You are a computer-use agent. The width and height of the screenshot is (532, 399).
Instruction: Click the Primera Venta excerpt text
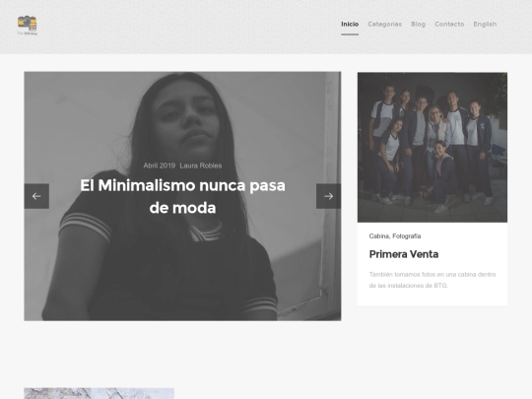point(432,280)
